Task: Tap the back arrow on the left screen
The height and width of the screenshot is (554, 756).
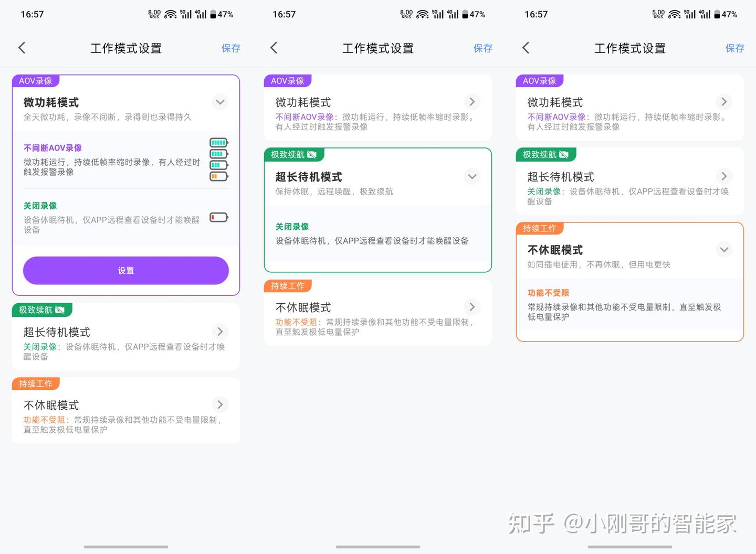Action: click(x=22, y=48)
